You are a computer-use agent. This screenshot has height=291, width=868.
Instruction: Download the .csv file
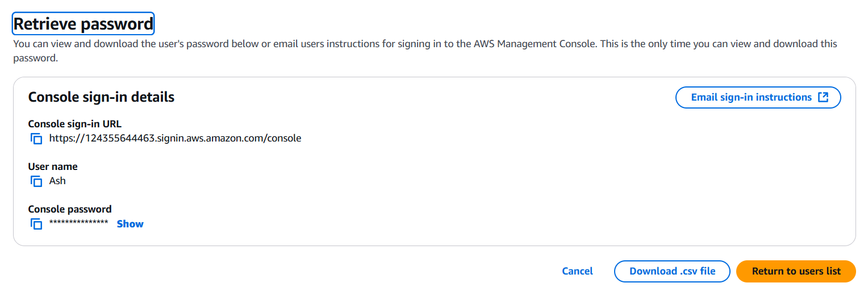672,271
